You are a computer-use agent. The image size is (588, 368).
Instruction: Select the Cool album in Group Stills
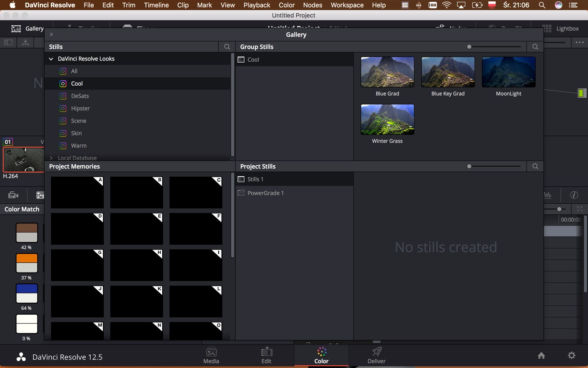click(294, 60)
